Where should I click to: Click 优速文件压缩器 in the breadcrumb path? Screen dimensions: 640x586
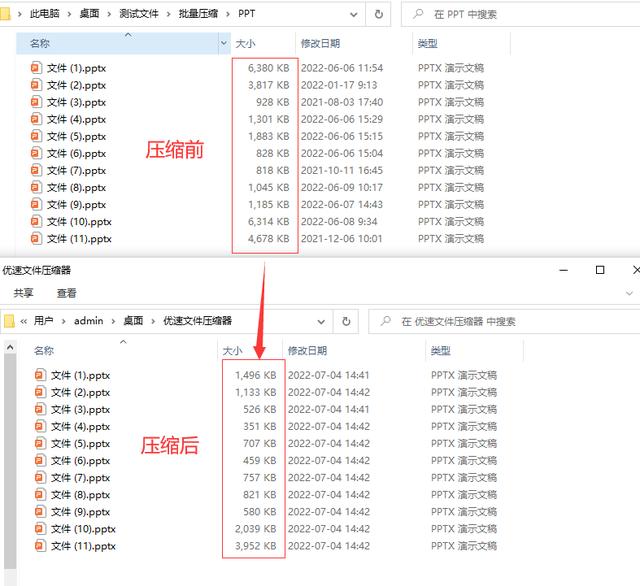tap(198, 321)
